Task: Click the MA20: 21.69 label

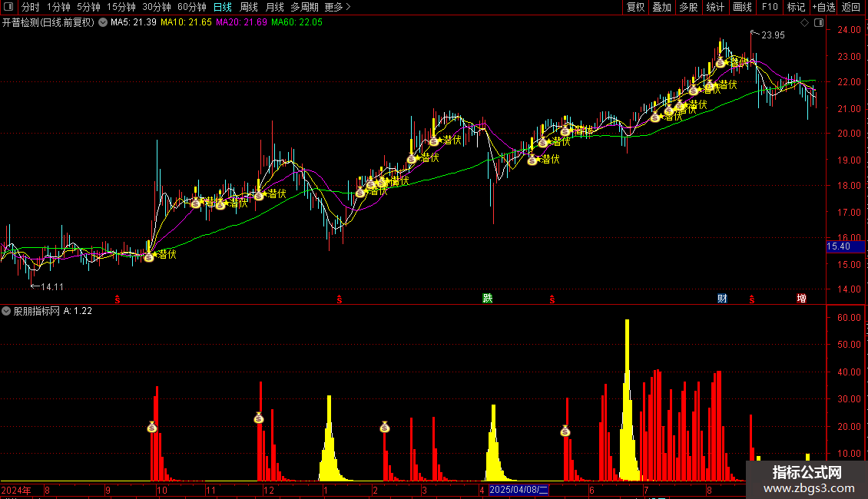Action: [x=241, y=22]
